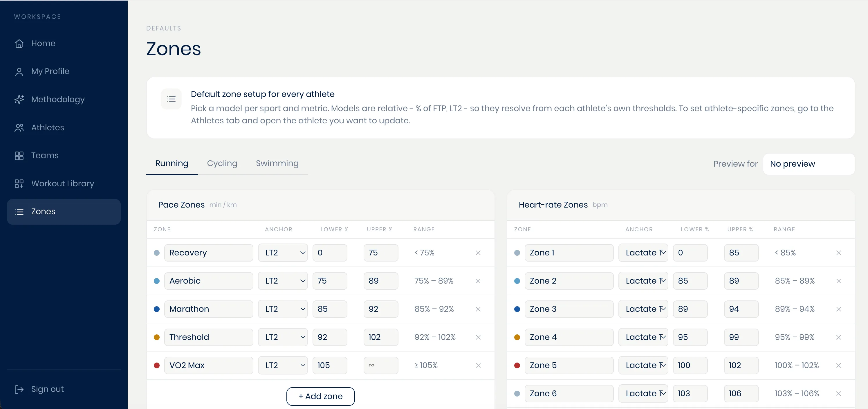Image resolution: width=868 pixels, height=409 pixels.
Task: Click the Threshold zone orange color dot
Action: (x=157, y=337)
